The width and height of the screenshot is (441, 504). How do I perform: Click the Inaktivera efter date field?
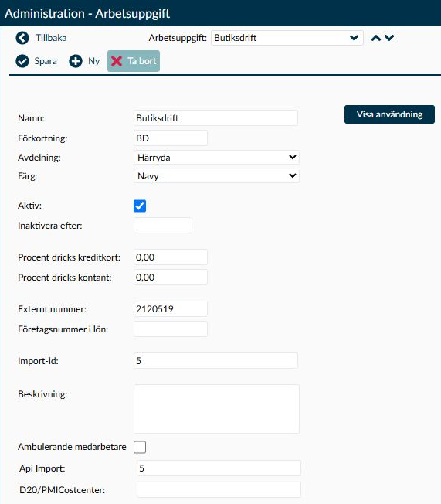click(163, 226)
